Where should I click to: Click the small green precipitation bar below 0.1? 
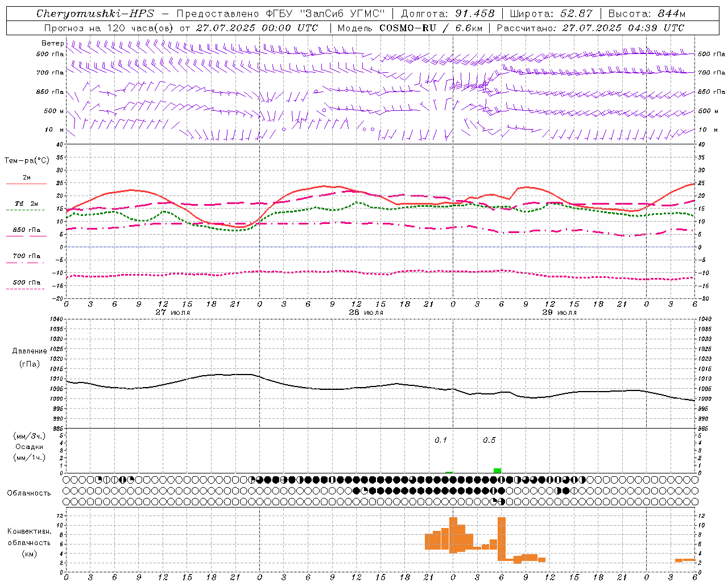tap(449, 472)
